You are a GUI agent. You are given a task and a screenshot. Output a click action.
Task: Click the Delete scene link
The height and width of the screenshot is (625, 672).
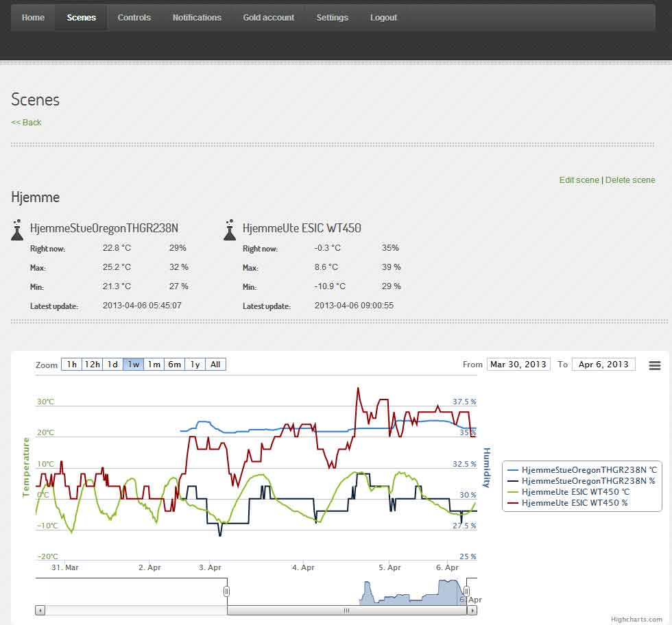[630, 180]
